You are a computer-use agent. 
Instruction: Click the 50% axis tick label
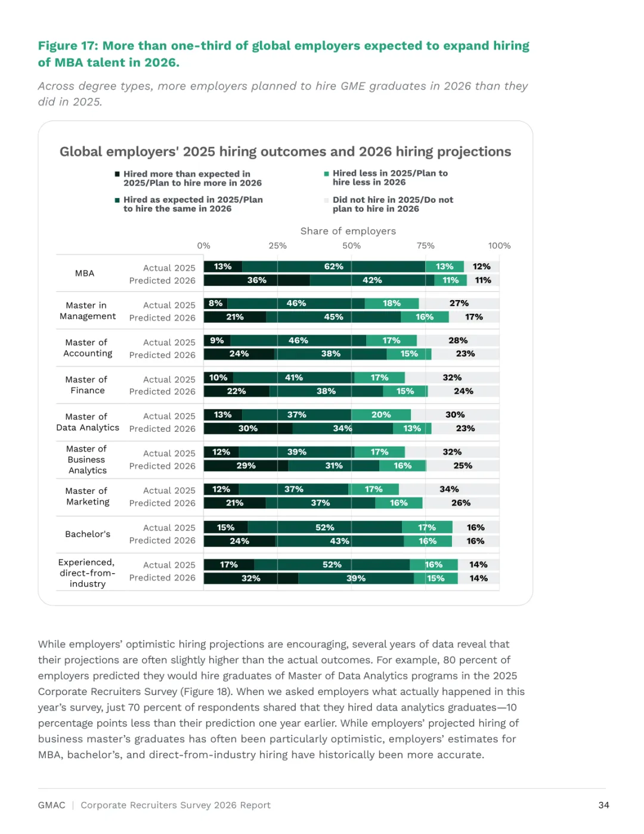click(x=351, y=246)
